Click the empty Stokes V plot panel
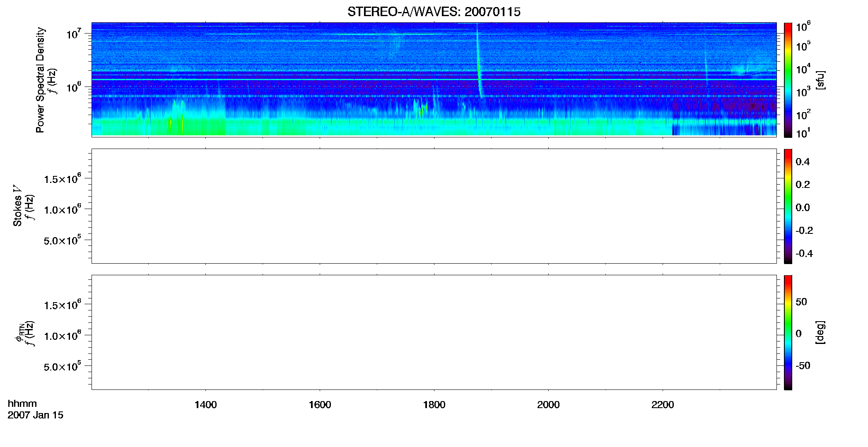The width and height of the screenshot is (868, 447). pos(434,206)
